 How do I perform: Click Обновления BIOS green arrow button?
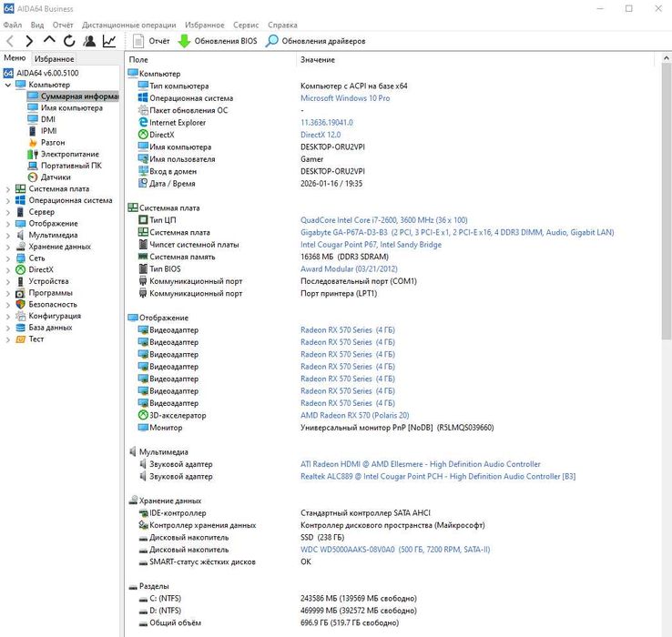(x=218, y=41)
